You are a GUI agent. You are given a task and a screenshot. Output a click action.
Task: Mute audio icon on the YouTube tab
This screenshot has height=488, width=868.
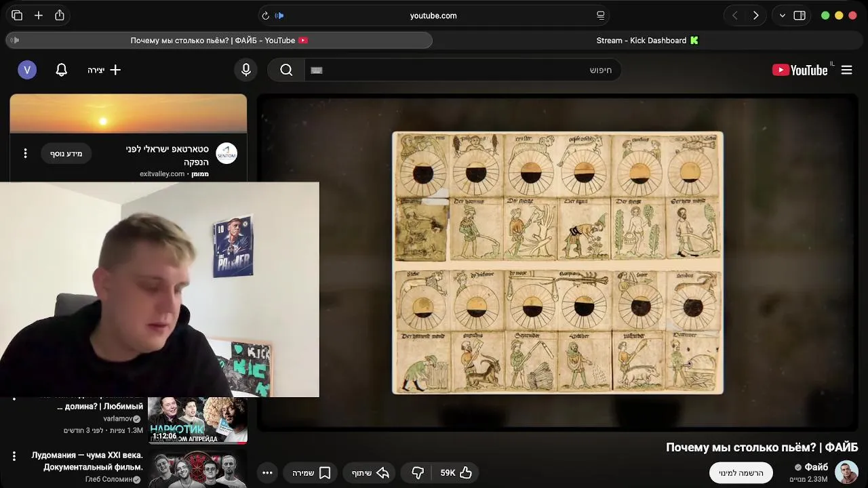[x=15, y=41]
